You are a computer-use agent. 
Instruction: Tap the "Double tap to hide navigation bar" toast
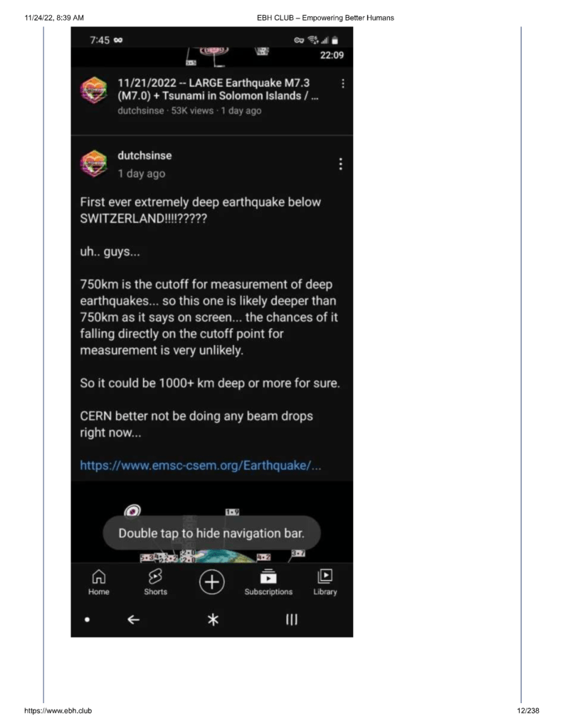[x=211, y=533]
